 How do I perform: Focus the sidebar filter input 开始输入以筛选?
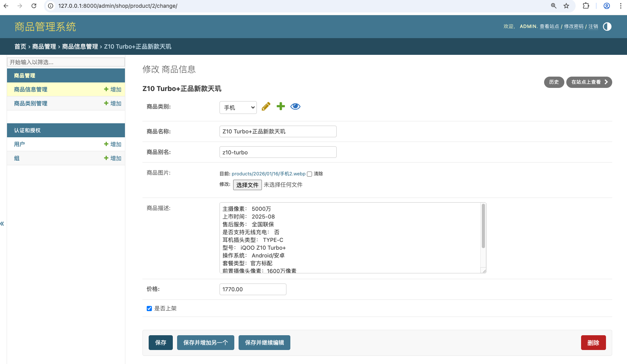(66, 62)
